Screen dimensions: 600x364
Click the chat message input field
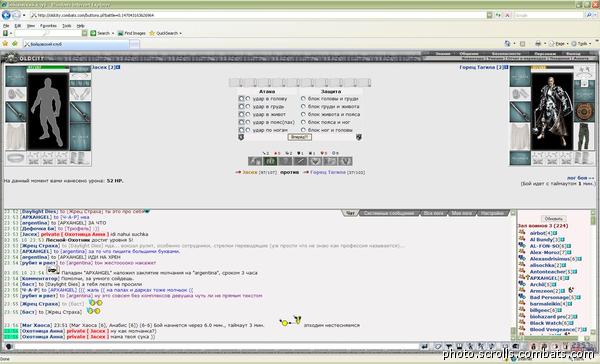pyautogui.click(x=216, y=346)
